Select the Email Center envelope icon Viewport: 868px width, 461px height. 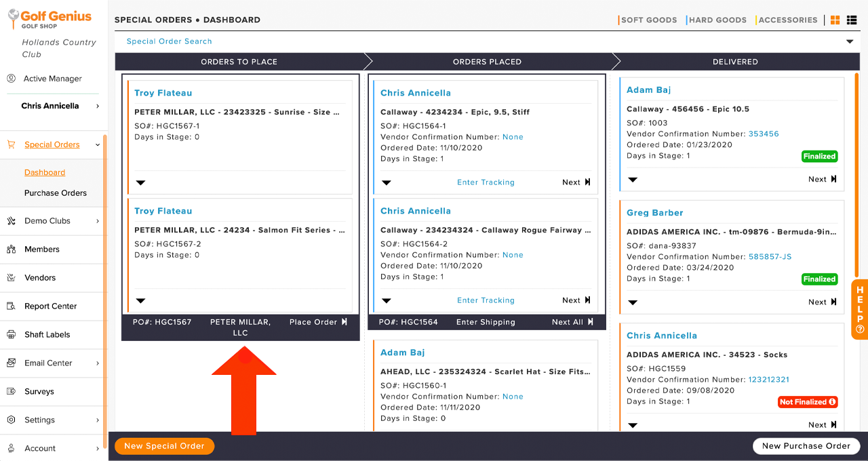pyautogui.click(x=11, y=363)
